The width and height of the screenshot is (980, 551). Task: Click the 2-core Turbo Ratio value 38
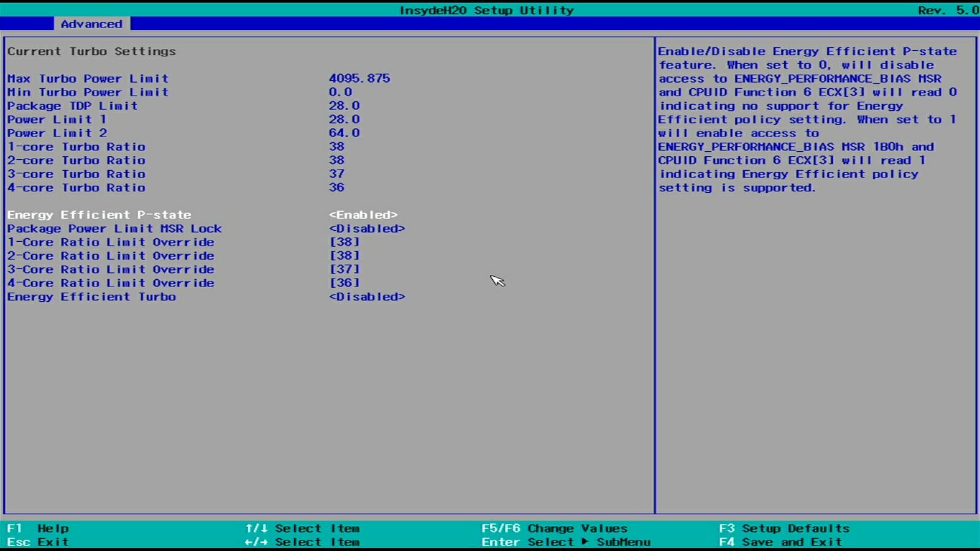click(x=337, y=160)
